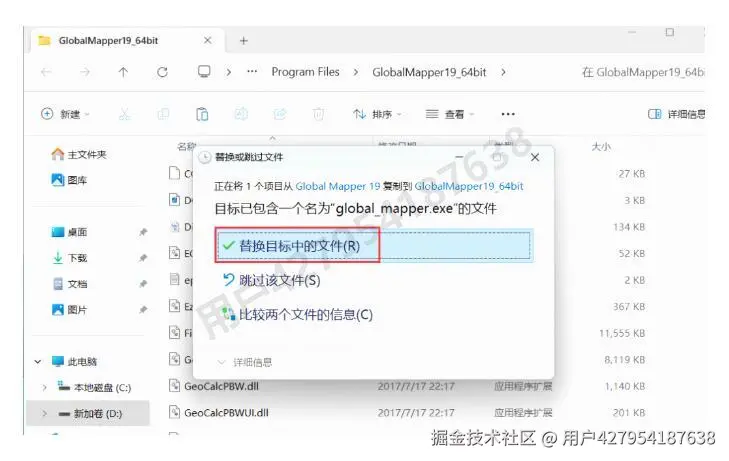Click the Back navigation arrow
The height and width of the screenshot is (461, 729).
46,72
